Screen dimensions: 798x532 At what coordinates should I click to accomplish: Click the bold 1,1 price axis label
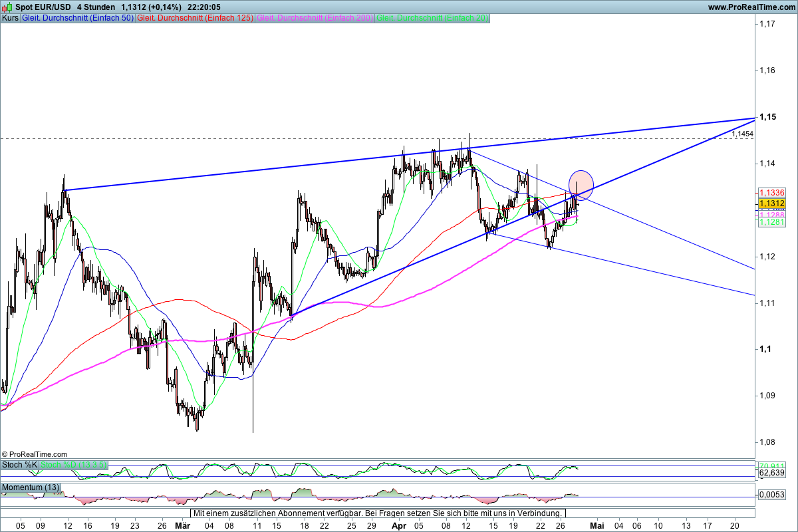click(765, 350)
